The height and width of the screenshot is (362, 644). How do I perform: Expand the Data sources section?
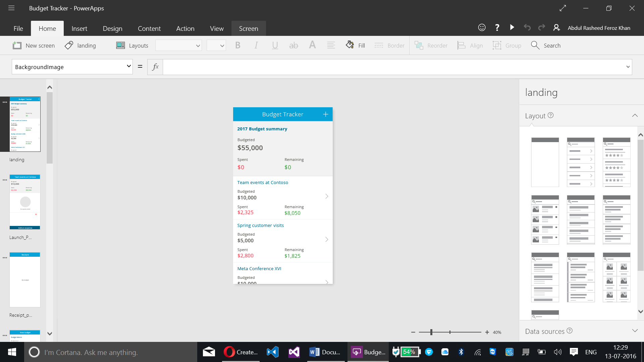point(635,331)
